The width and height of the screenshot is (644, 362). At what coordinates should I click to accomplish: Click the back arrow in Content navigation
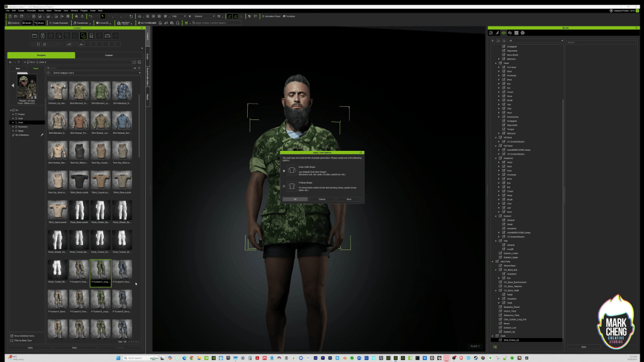11,62
